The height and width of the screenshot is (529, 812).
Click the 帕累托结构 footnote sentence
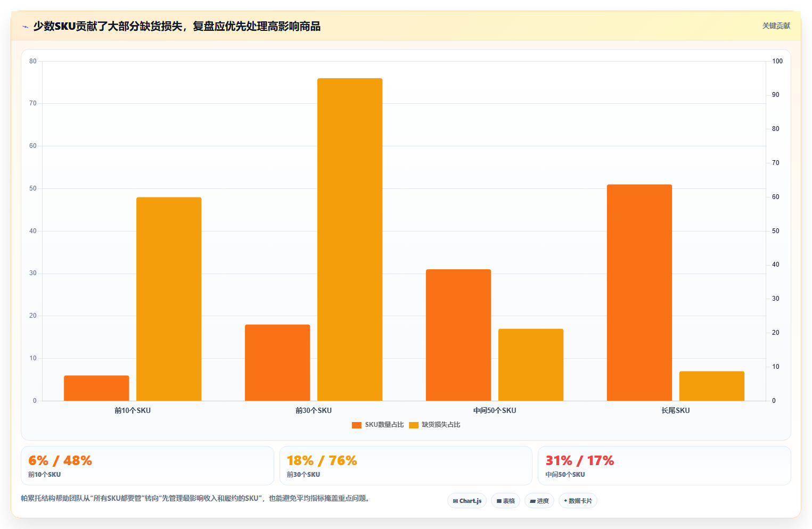pos(195,498)
